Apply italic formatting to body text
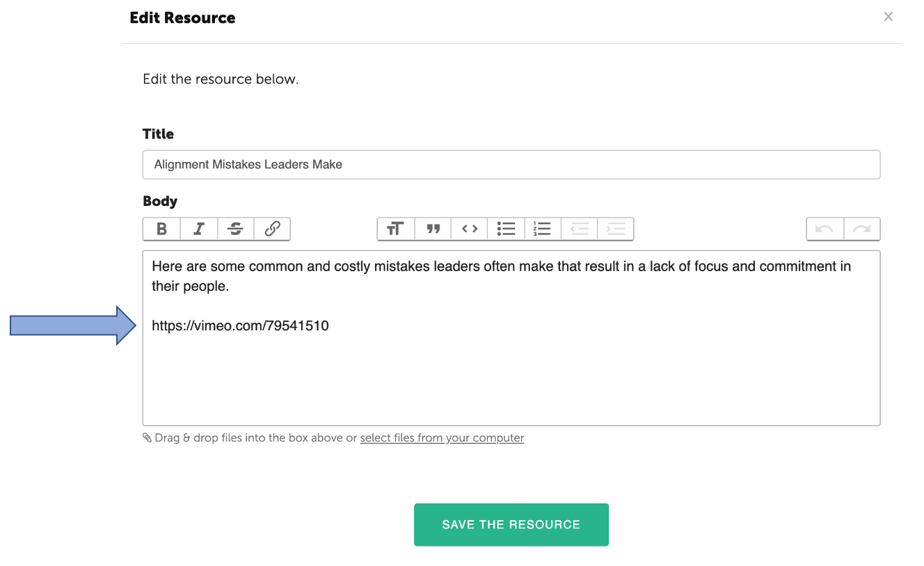Screen dimensions: 924x566 (199, 229)
